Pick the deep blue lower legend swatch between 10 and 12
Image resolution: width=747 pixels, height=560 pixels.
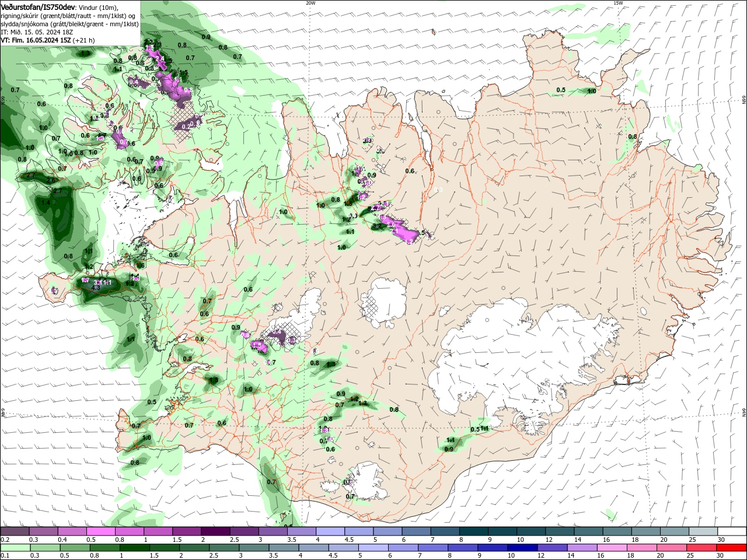[523, 548]
